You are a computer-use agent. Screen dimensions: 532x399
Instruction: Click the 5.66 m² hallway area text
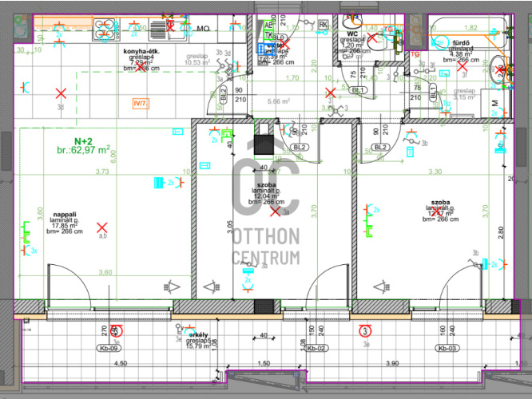coord(278,101)
